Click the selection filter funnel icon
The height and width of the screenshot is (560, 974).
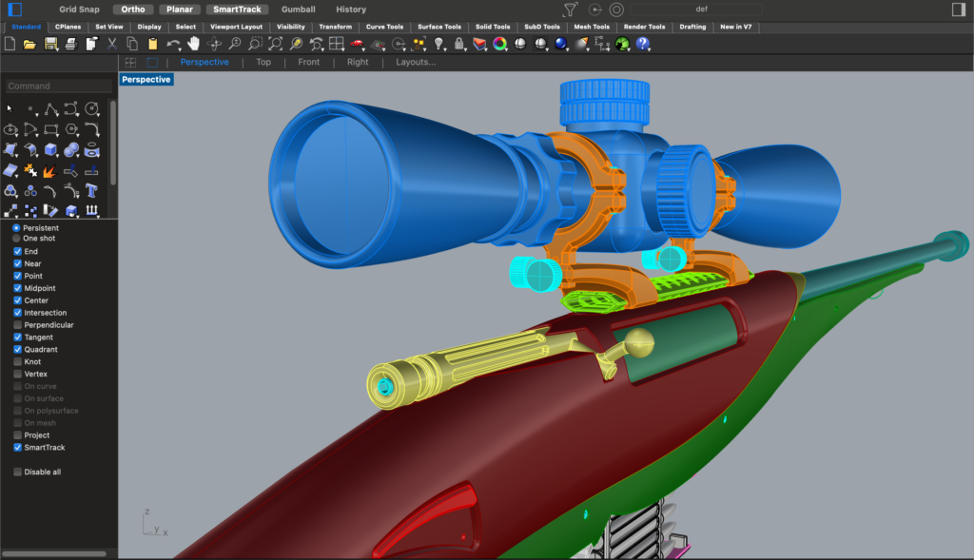click(570, 10)
